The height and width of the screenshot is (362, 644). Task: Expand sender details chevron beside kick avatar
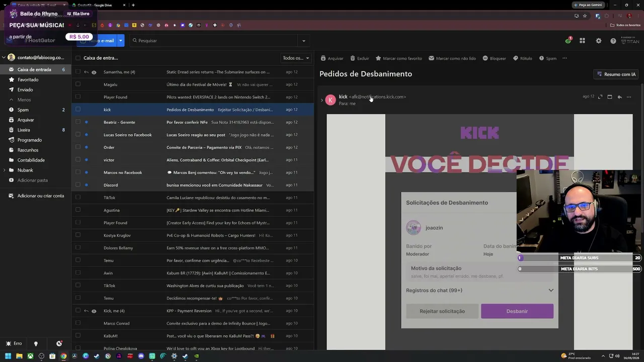(x=322, y=100)
